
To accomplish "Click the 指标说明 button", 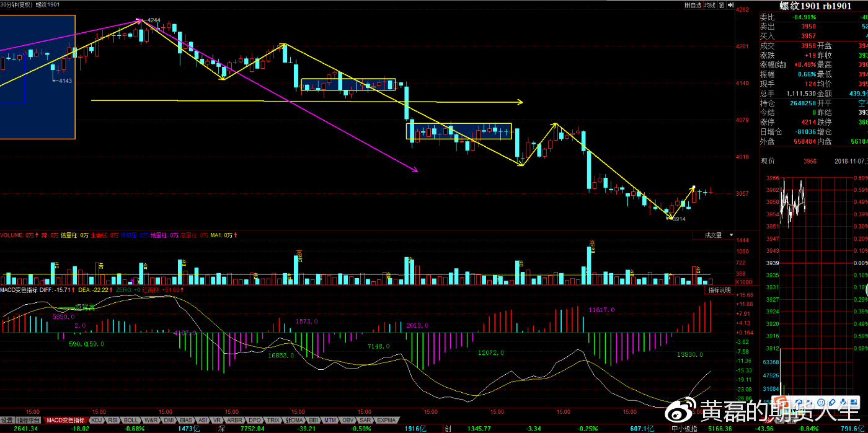I will (x=719, y=290).
